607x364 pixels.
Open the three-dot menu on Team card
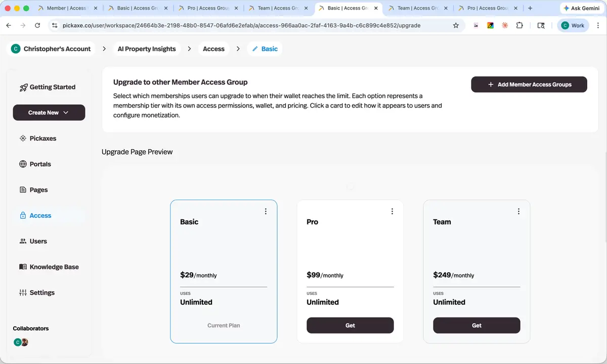pos(518,211)
